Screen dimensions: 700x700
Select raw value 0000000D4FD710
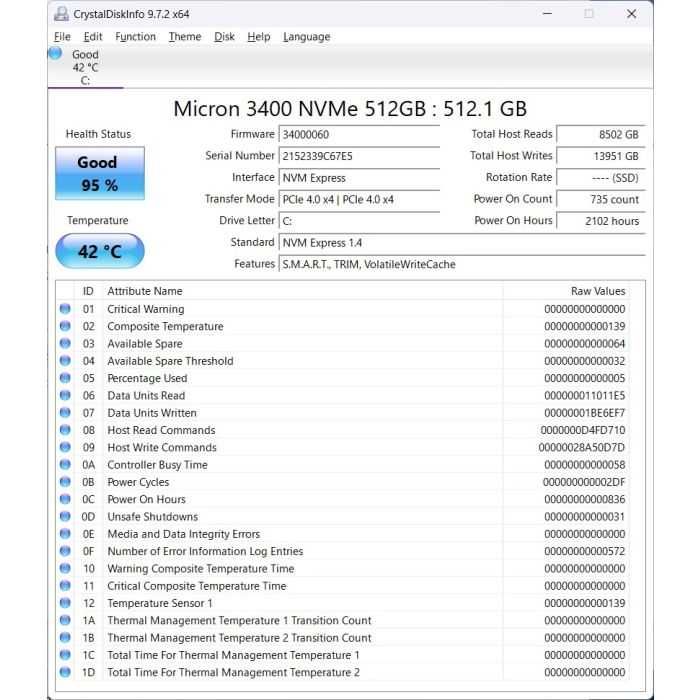(583, 430)
